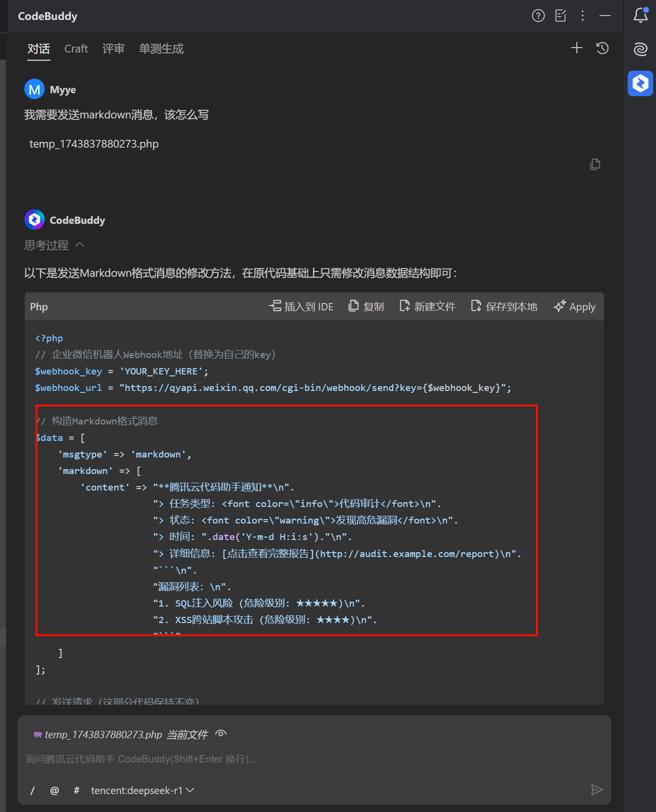This screenshot has width=656, height=812.
Task: Open the help question mark icon
Action: point(538,16)
